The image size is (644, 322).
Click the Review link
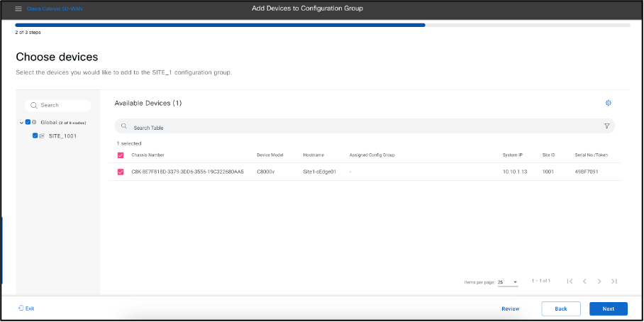[x=510, y=309]
